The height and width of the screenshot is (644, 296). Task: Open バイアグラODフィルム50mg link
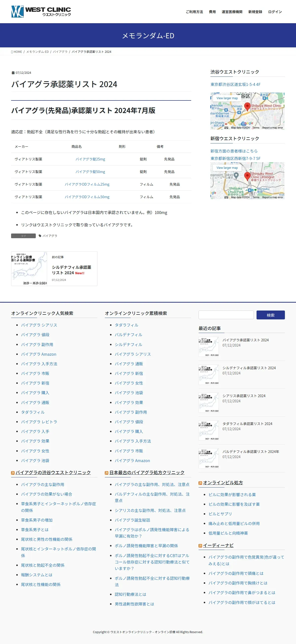pyautogui.click(x=87, y=197)
